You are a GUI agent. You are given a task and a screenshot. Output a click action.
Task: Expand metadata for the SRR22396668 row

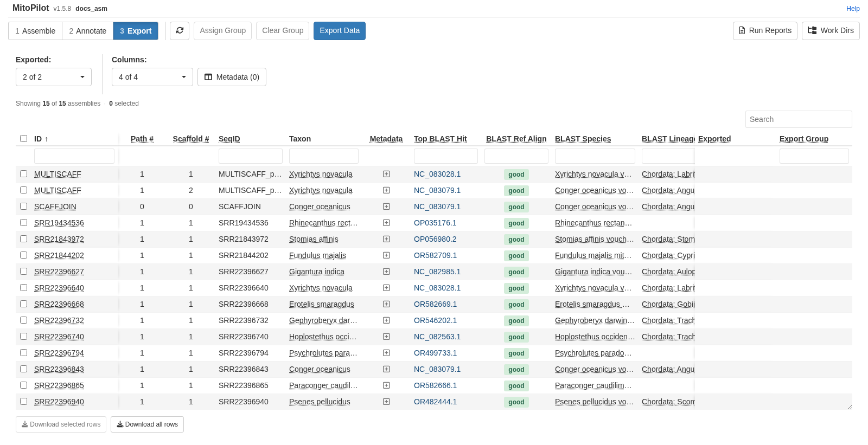tap(386, 304)
